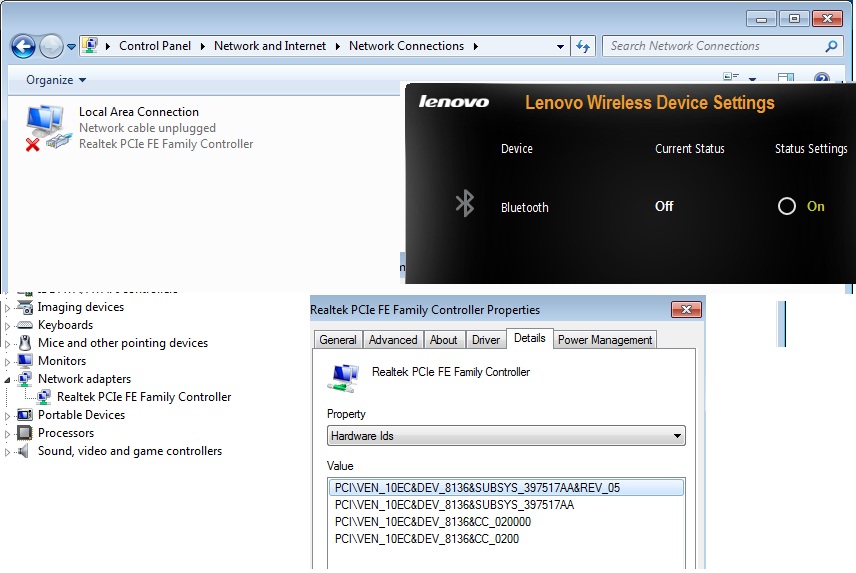Image resolution: width=856 pixels, height=573 pixels.
Task: Click the address bar network icon
Action: point(90,45)
